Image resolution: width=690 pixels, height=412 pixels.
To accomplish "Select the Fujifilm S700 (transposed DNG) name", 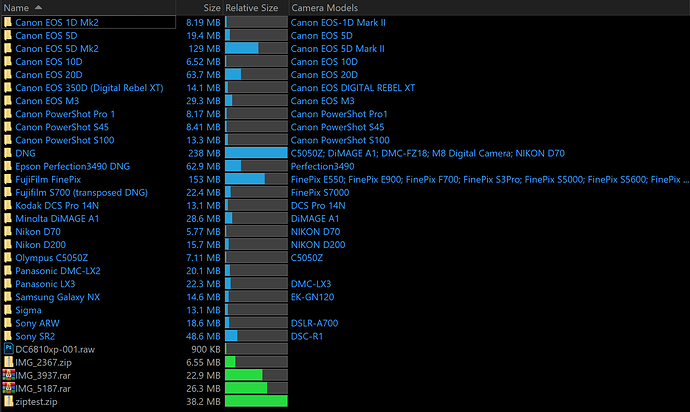I will coord(81,193).
